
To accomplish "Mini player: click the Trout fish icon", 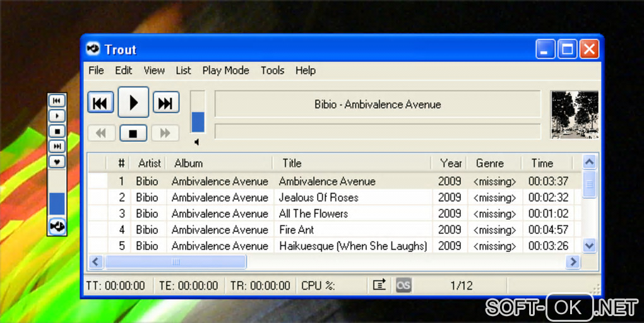I will 57,226.
